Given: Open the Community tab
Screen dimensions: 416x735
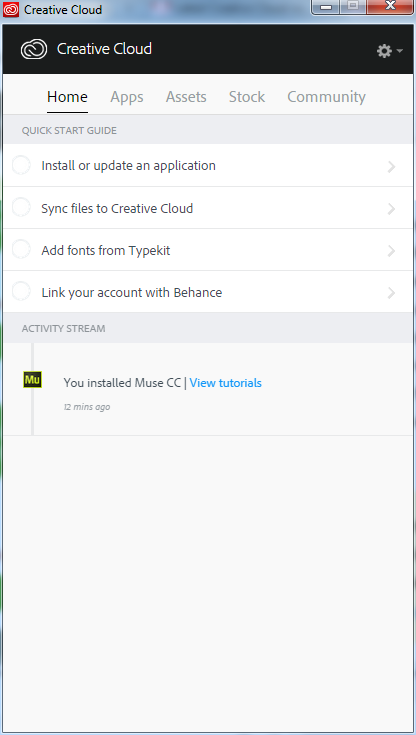Looking at the screenshot, I should click(326, 97).
